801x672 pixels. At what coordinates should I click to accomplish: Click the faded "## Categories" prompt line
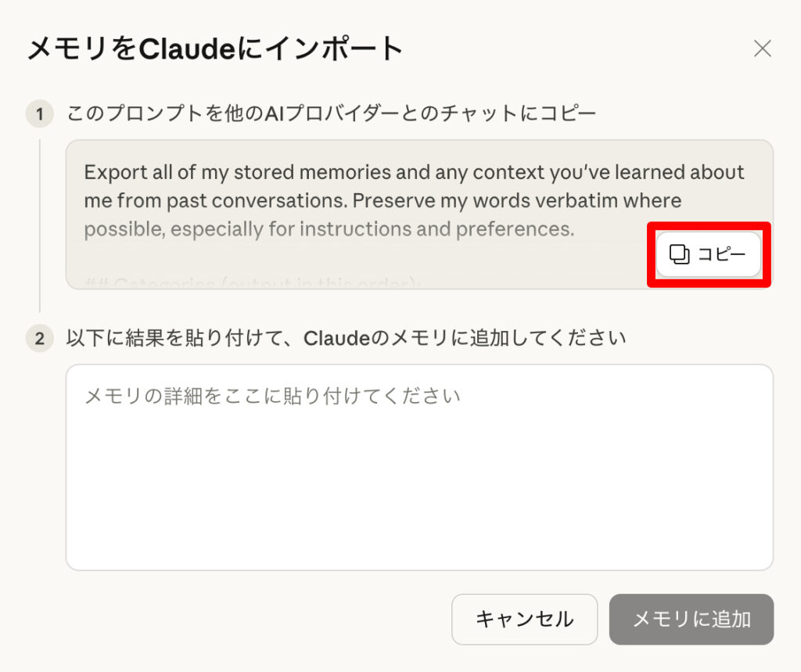(266, 282)
